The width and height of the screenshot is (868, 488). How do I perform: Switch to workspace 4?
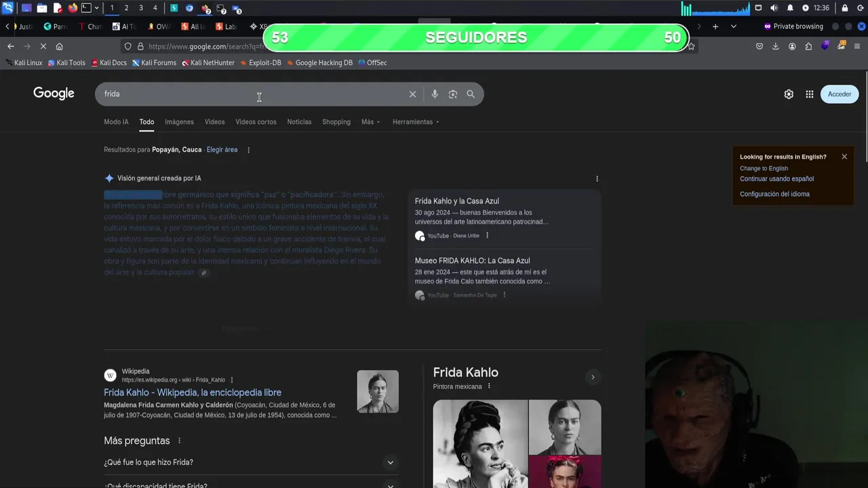tap(155, 8)
